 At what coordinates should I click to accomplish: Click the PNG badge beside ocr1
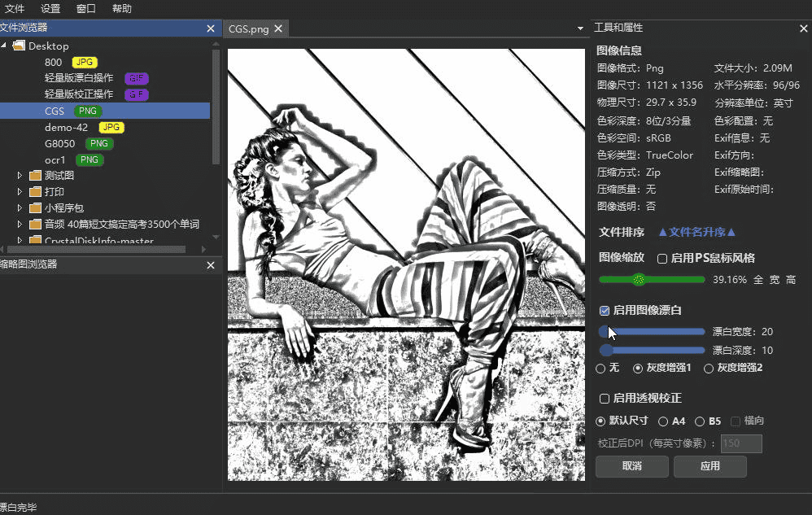pyautogui.click(x=89, y=159)
